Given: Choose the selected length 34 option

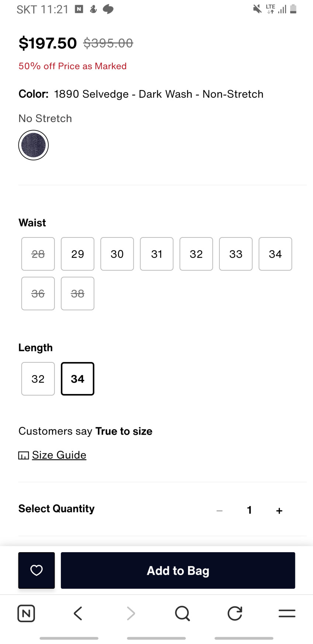Looking at the screenshot, I should (77, 379).
